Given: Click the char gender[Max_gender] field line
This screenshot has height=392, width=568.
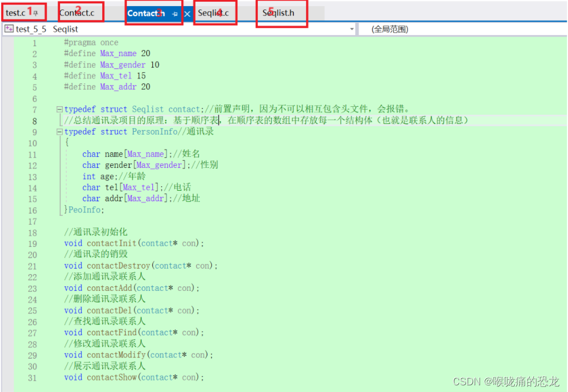Looking at the screenshot, I should click(x=150, y=165).
